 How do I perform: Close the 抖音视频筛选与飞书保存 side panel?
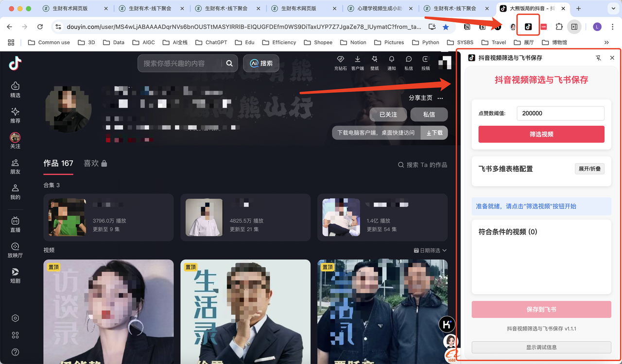[x=612, y=58]
